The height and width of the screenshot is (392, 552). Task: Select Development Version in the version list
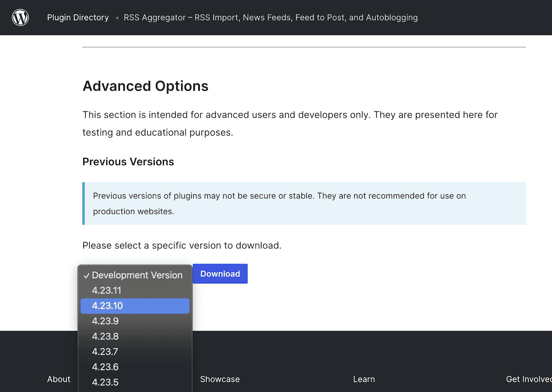point(135,275)
